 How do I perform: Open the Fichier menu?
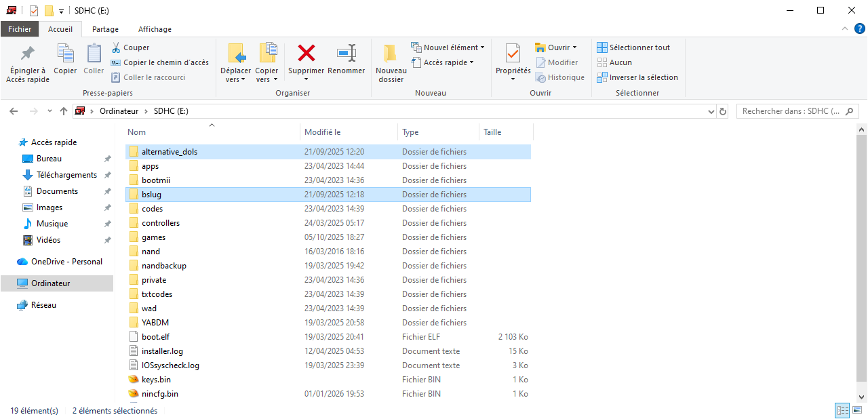tap(20, 29)
